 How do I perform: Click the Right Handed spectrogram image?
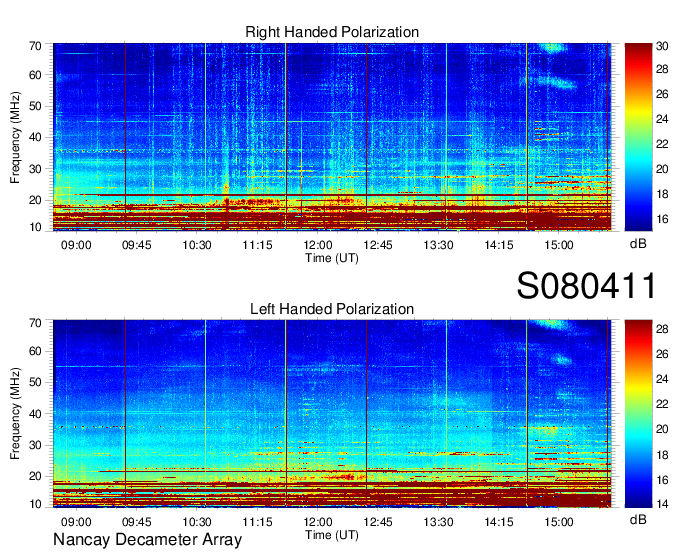coord(332,137)
